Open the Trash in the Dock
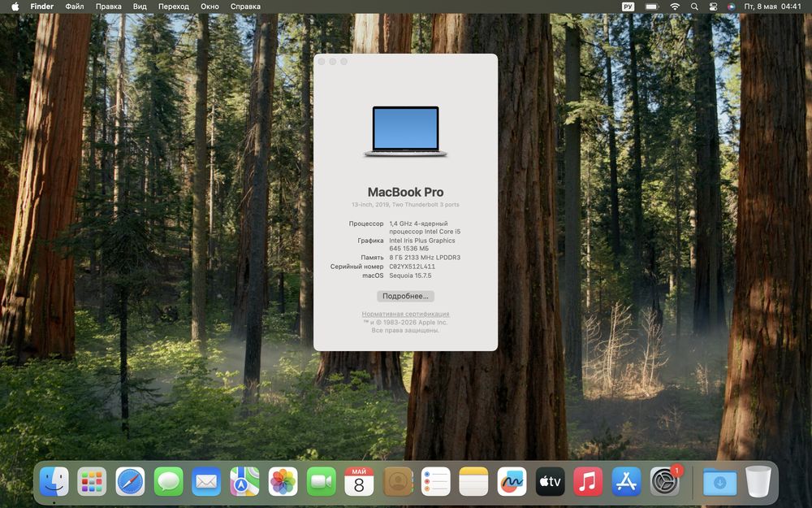 758,481
